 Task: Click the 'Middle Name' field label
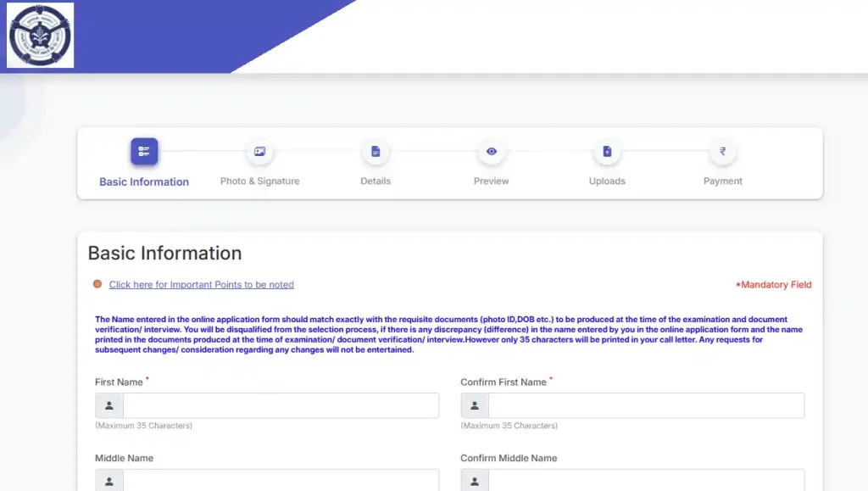pos(124,458)
